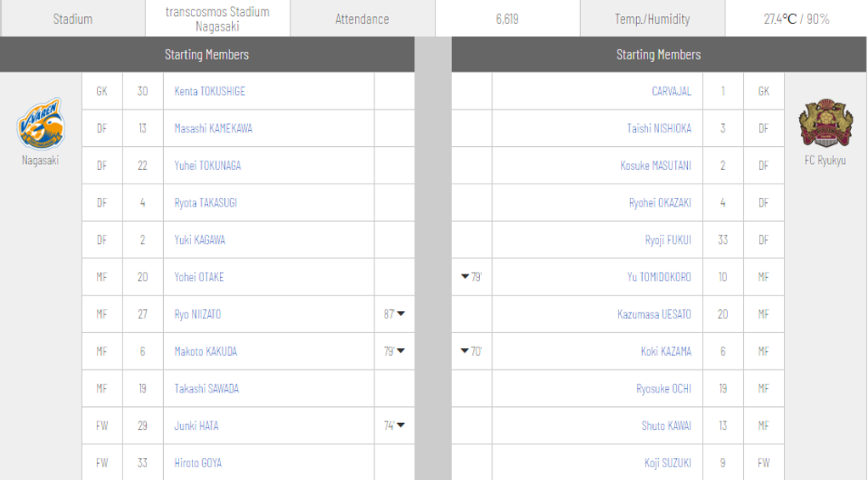
Task: Click the CARVAJAL goalkeeper link
Action: (x=671, y=91)
